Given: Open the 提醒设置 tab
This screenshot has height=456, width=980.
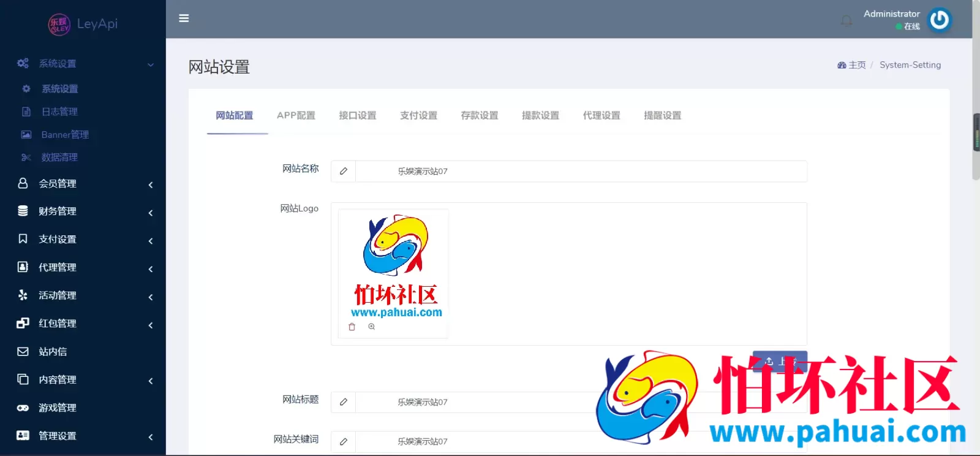Looking at the screenshot, I should 663,115.
